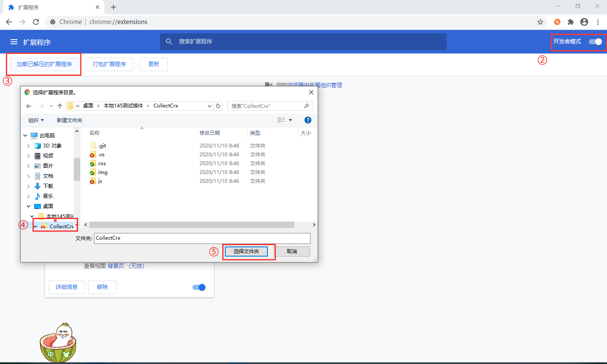Select 音乐 in navigation tree
The image size is (607, 364).
point(48,196)
